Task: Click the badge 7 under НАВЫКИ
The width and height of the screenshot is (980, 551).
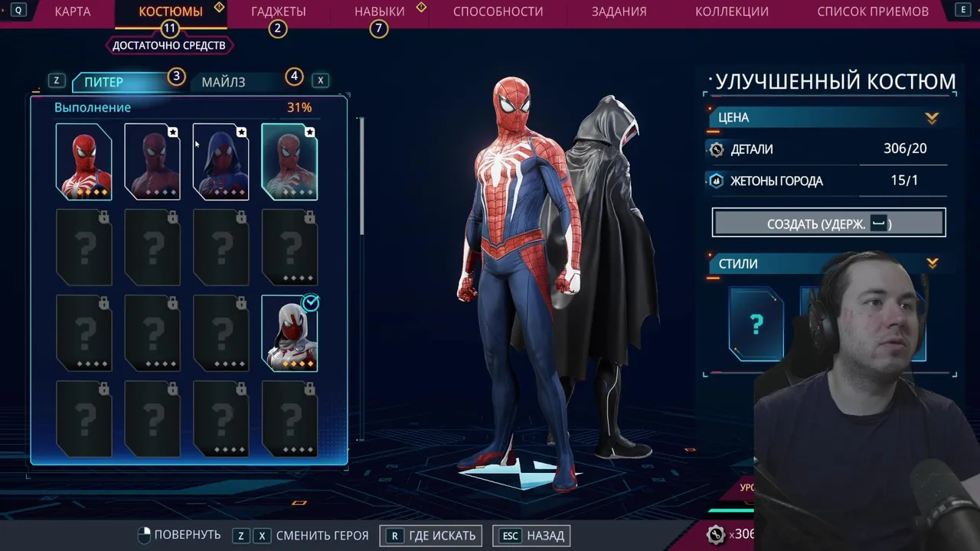Action: (x=378, y=28)
